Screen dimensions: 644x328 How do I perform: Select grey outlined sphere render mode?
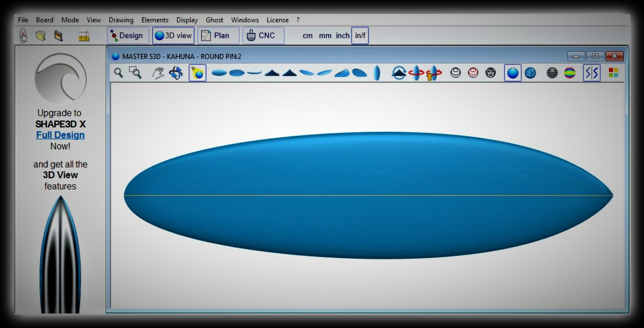point(456,73)
